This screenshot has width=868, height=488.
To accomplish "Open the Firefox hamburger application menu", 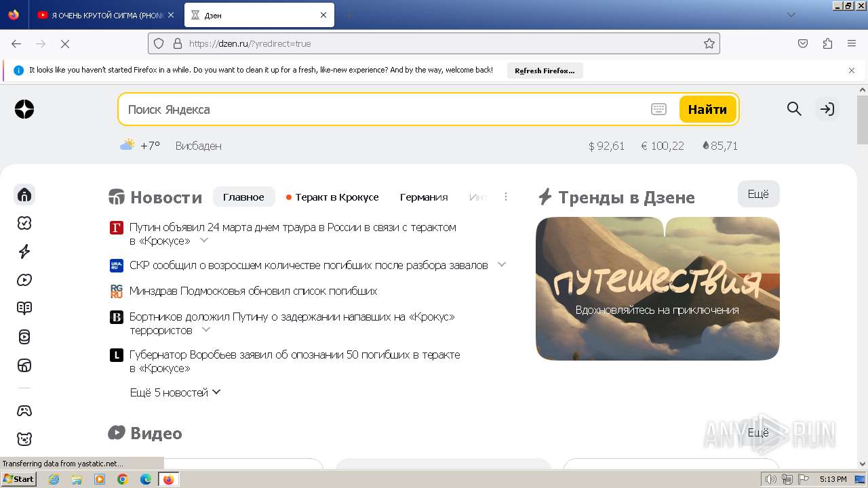I will (852, 43).
